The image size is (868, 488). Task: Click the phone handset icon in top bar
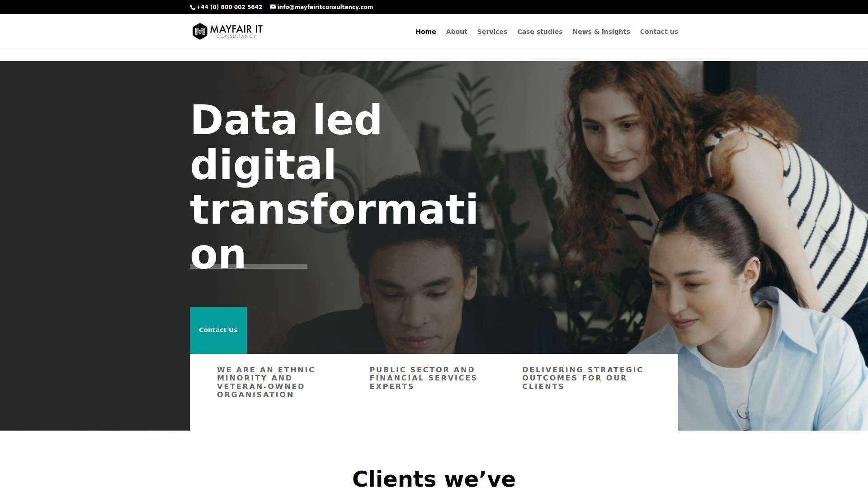[x=193, y=7]
